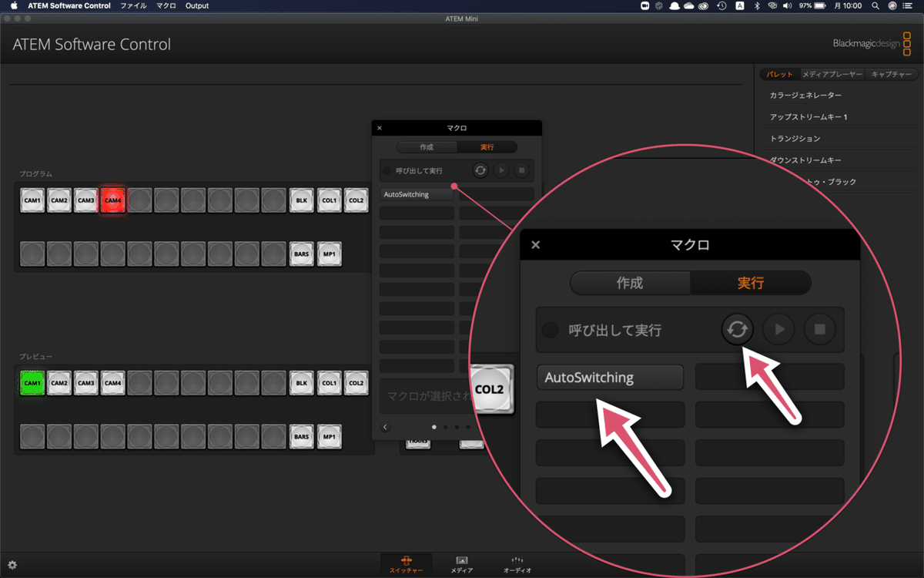Image resolution: width=924 pixels, height=578 pixels.
Task: Go to previous macro page with the chevron
Action: 386,426
